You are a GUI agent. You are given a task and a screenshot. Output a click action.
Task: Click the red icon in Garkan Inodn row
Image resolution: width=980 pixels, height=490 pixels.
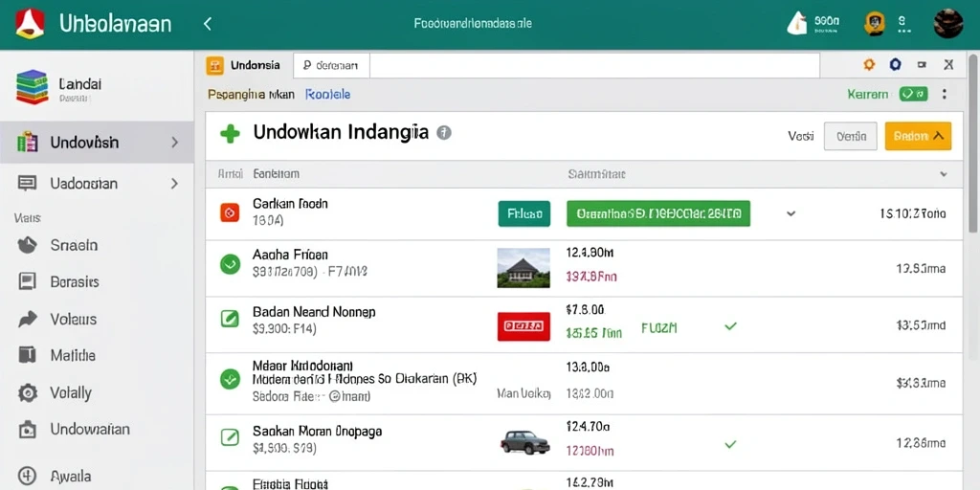click(230, 213)
